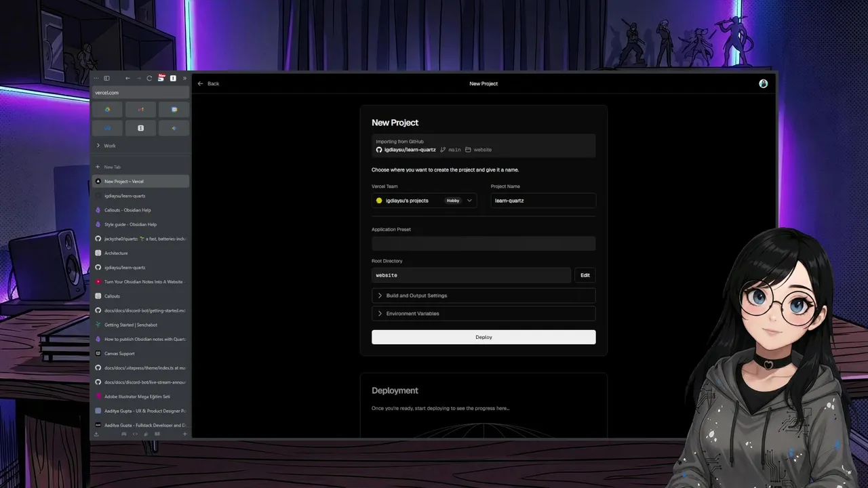The image size is (868, 488).
Task: Open the Vercel Team dropdown
Action: (424, 201)
